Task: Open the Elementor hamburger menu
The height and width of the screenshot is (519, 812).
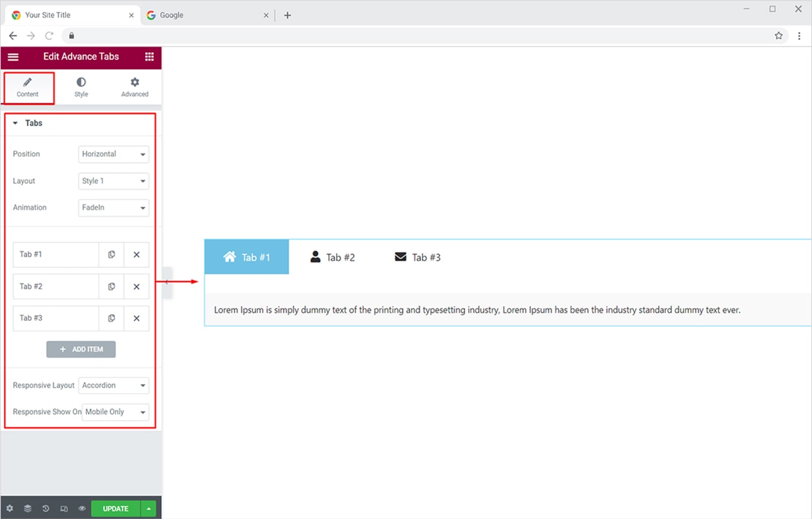Action: pos(13,57)
